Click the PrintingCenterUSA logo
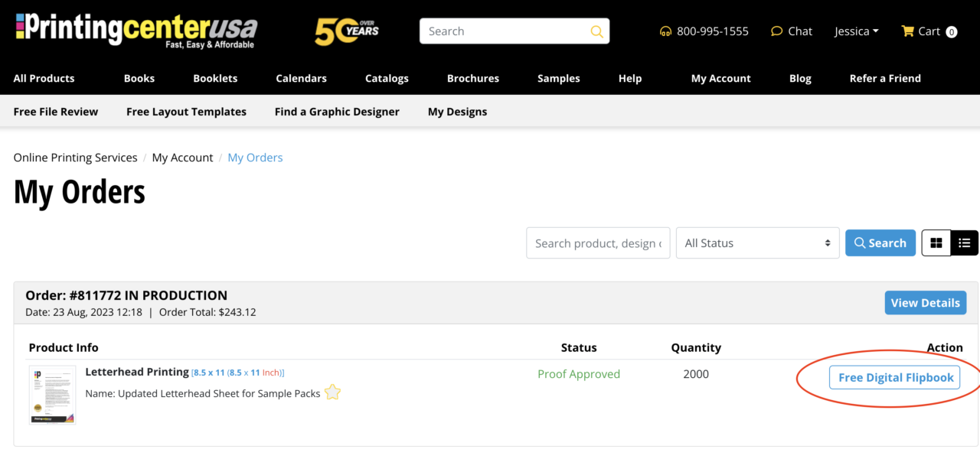 pyautogui.click(x=136, y=31)
